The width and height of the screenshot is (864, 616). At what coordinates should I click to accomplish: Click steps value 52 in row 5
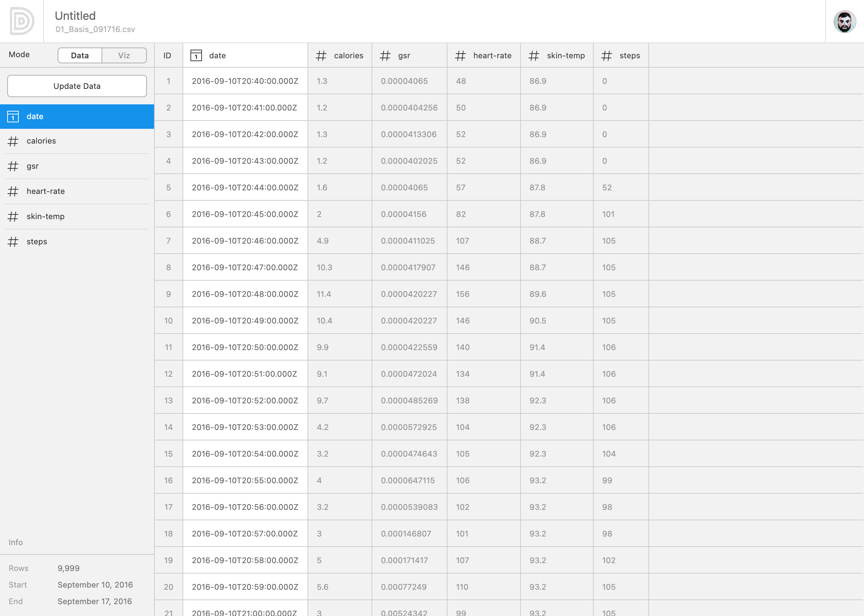607,188
